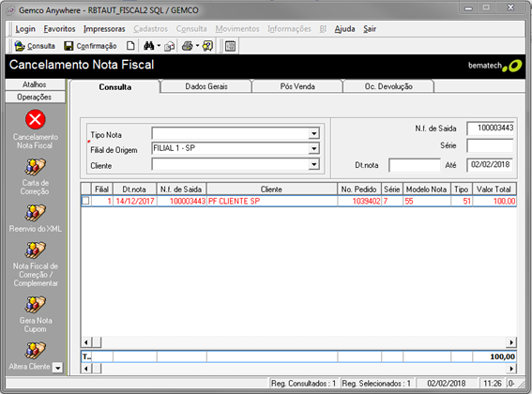The image size is (532, 394).
Task: Expand the Cliente combo box
Action: 314,164
